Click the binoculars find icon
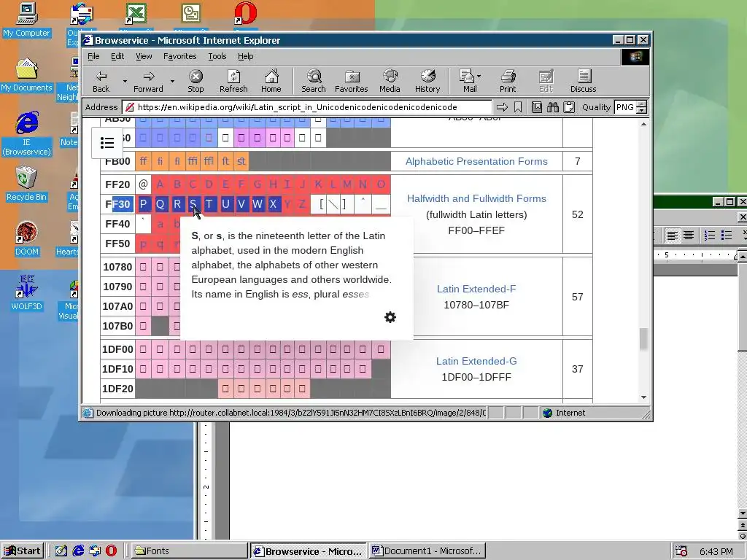Screen dimensions: 747x560 553,107
